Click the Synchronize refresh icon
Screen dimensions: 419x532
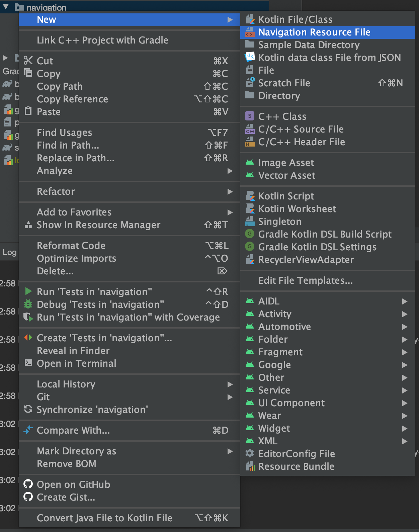28,409
